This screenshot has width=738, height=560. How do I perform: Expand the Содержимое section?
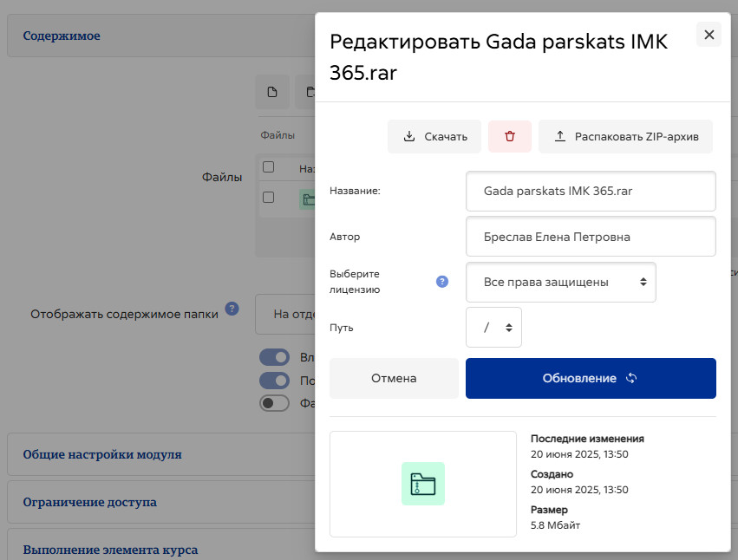point(62,36)
